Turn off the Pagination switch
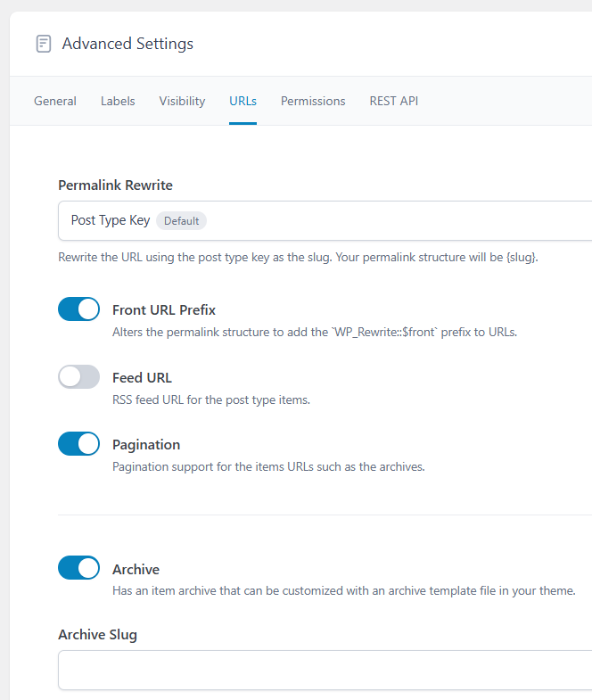Viewport: 592px width, 700px height. [78, 444]
